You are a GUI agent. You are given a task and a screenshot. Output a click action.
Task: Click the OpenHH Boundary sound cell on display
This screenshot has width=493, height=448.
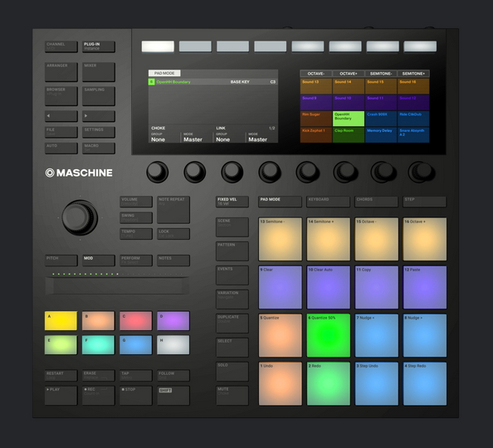coord(349,118)
